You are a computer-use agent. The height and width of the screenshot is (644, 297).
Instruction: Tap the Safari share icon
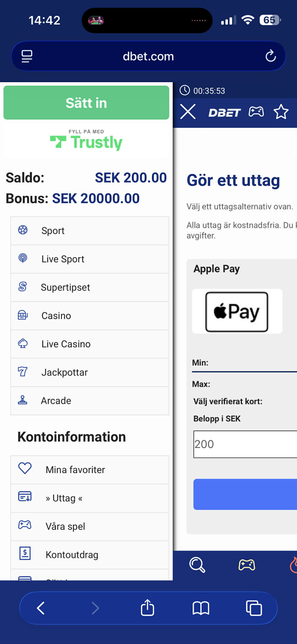(x=147, y=607)
